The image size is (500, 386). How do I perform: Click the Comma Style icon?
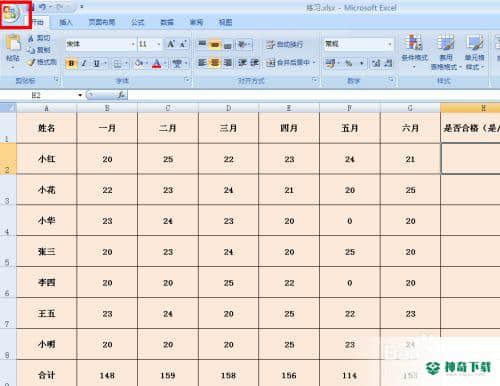[362, 63]
